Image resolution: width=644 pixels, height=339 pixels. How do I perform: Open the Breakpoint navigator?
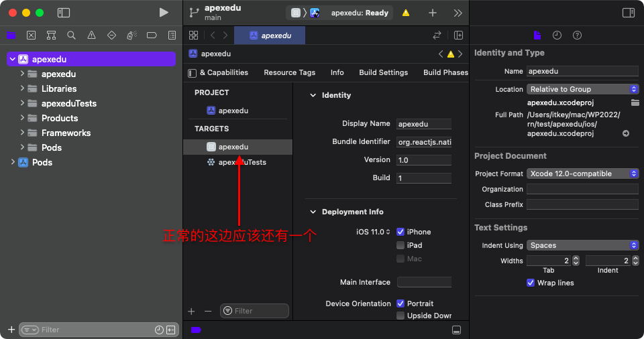[152, 36]
